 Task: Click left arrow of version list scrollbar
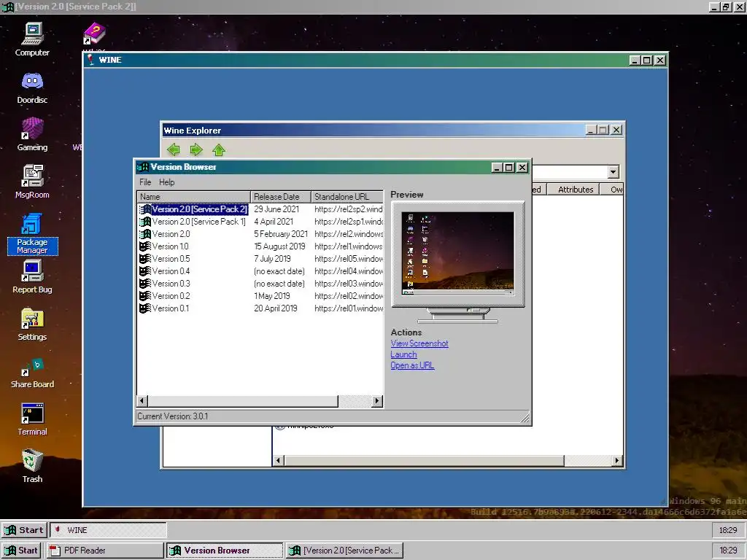click(x=142, y=401)
